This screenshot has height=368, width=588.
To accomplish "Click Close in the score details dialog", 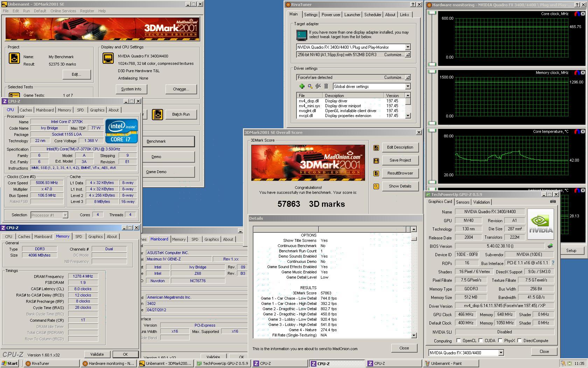I will [404, 348].
